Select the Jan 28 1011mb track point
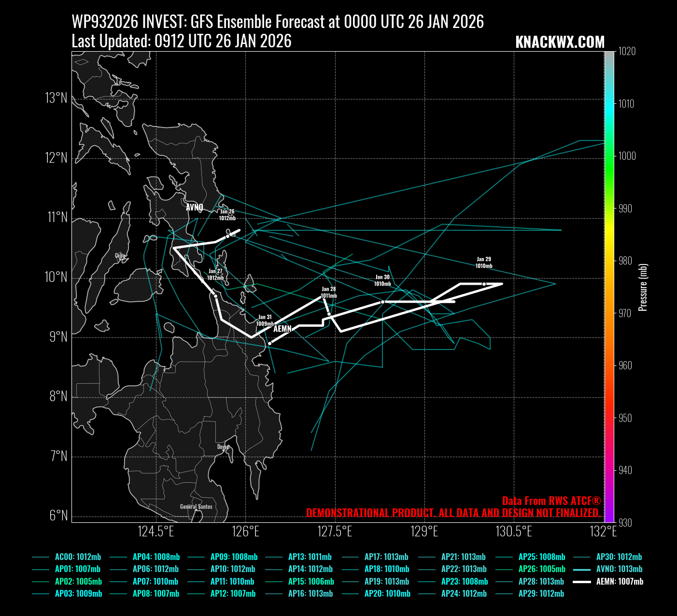 [x=329, y=314]
